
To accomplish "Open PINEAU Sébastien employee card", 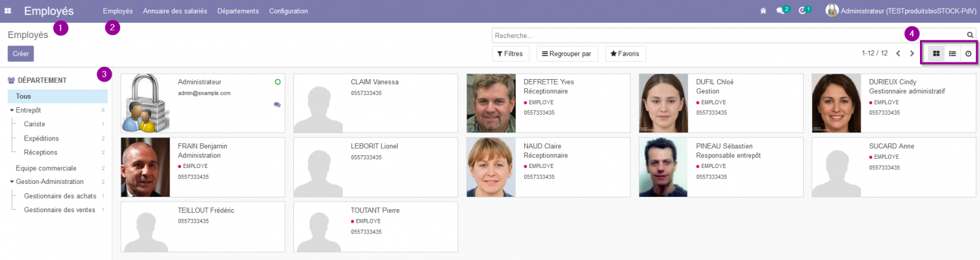I will (x=721, y=167).
